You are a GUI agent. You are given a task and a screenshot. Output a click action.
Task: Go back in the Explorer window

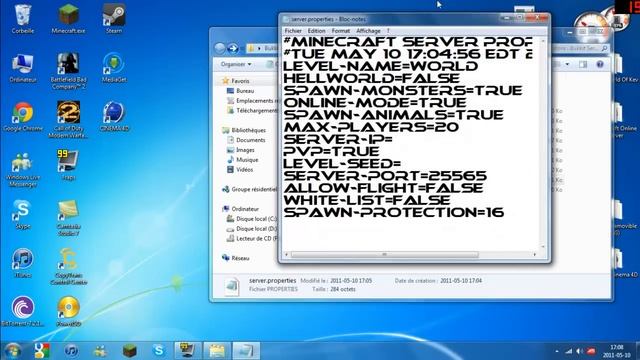220,49
